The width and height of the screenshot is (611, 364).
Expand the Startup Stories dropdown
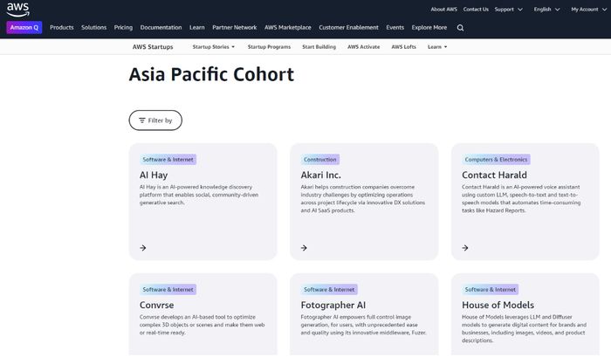pos(214,47)
